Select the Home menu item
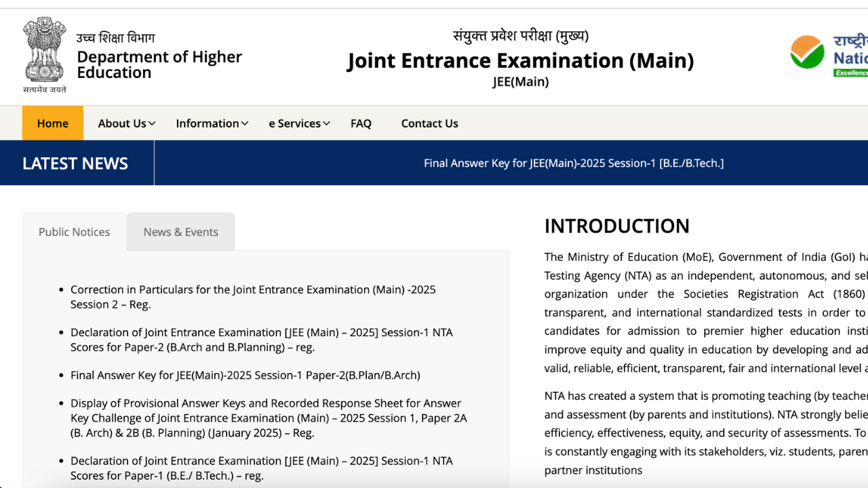The height and width of the screenshot is (488, 868). [x=52, y=123]
